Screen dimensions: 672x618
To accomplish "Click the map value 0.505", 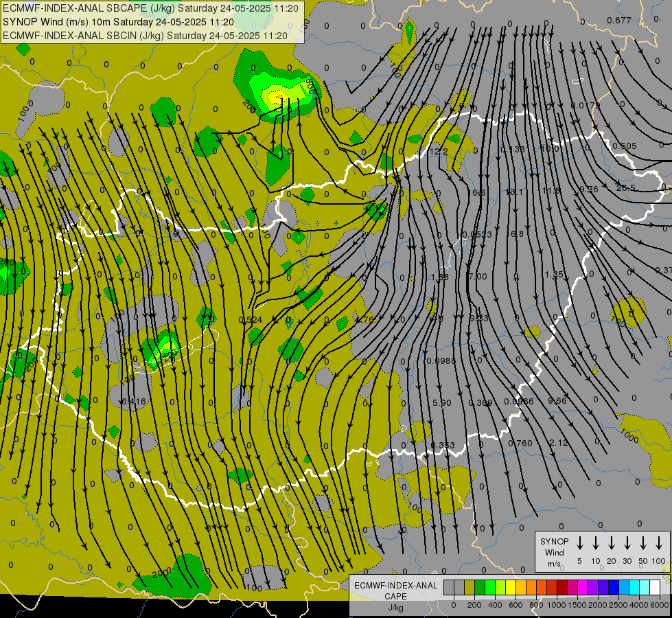I will pyautogui.click(x=625, y=146).
